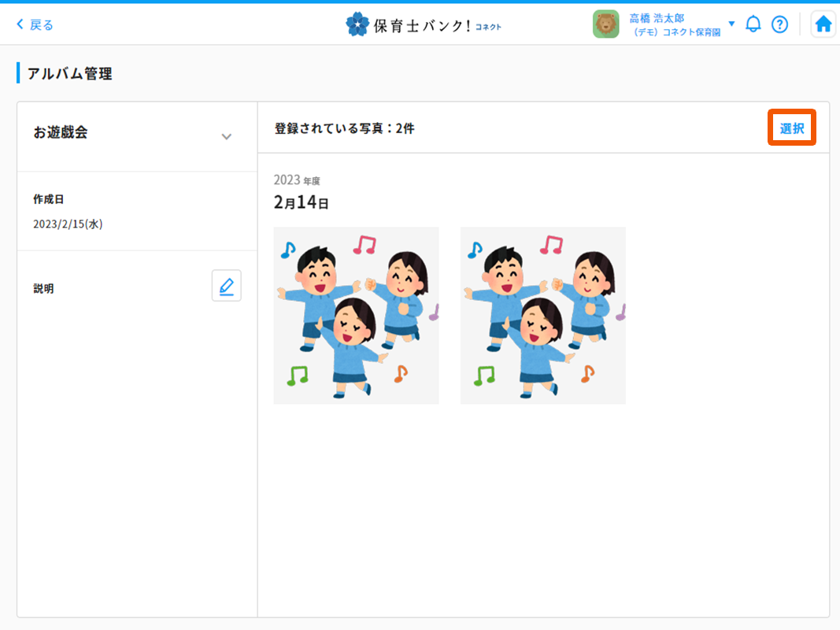840x630 pixels.
Task: Open the second dancing children photo
Action: coord(542,315)
